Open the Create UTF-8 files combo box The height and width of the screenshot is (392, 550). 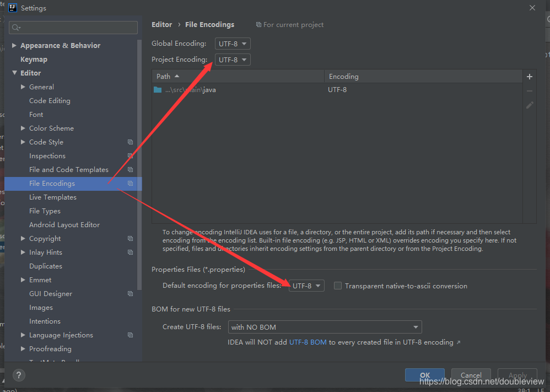(x=325, y=327)
